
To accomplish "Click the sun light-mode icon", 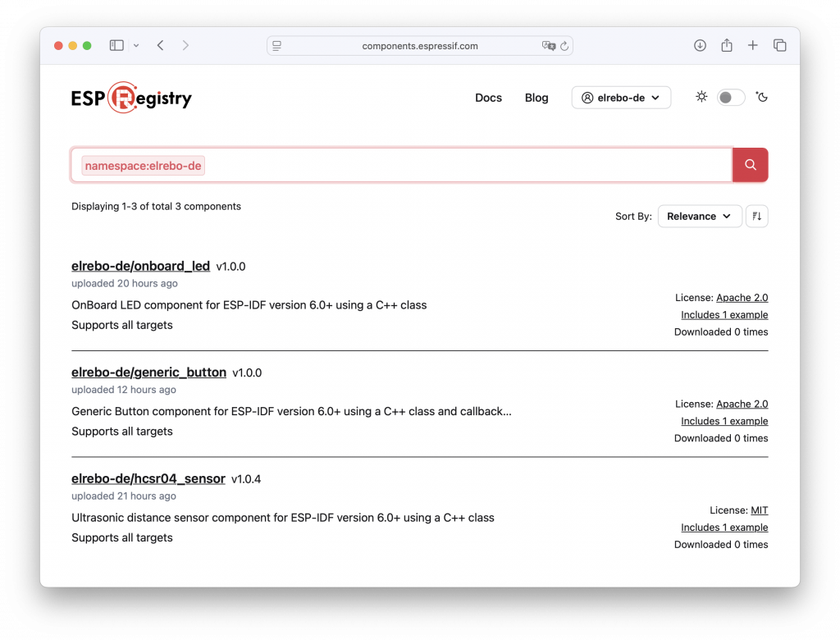I will (701, 97).
